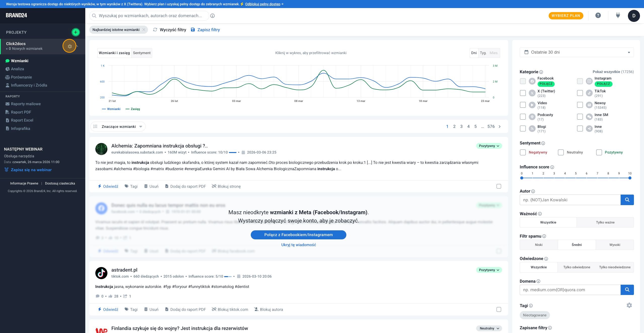Click the Autor search magnifier button

point(627,200)
